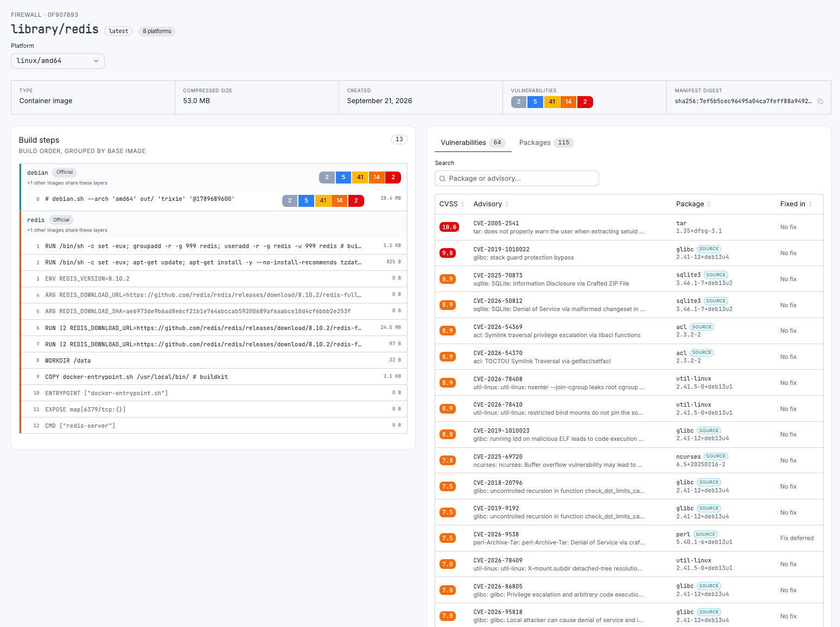Click the 8 platforms badge
This screenshot has height=627, width=840.
pos(157,31)
